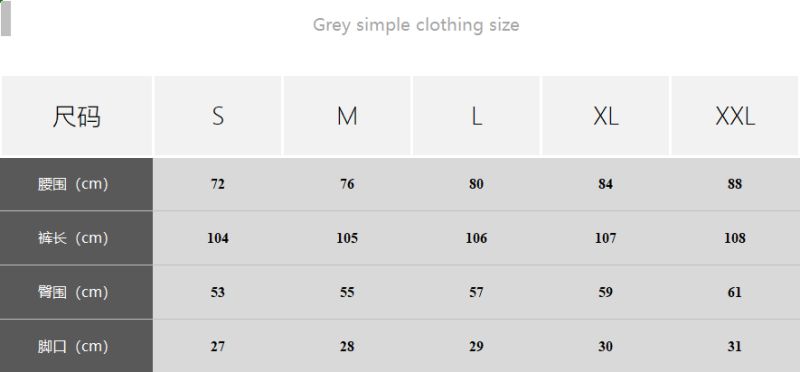Click the grey bar in the top-left corner

(6, 18)
